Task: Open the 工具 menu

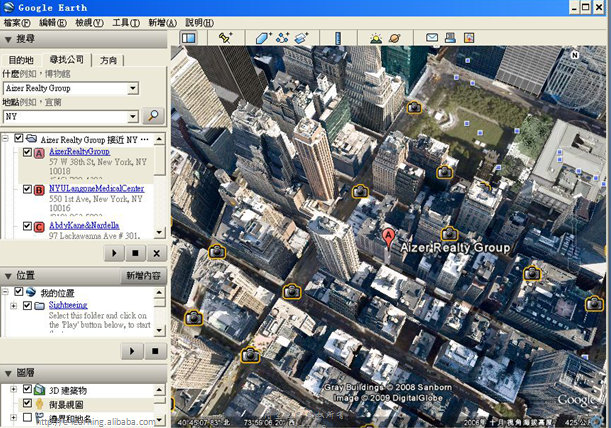Action: point(126,23)
